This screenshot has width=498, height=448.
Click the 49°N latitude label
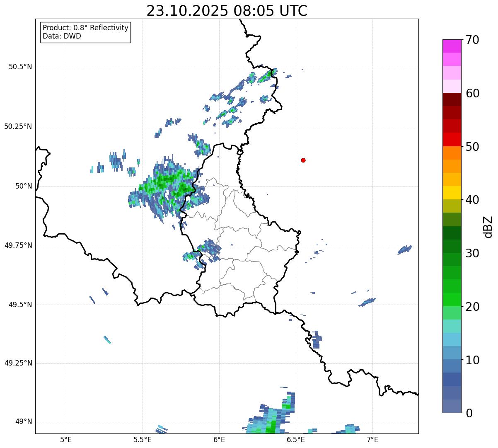(x=24, y=422)
